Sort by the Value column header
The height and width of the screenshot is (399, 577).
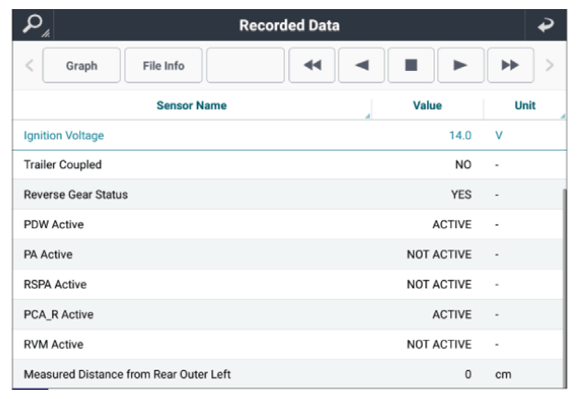427,105
